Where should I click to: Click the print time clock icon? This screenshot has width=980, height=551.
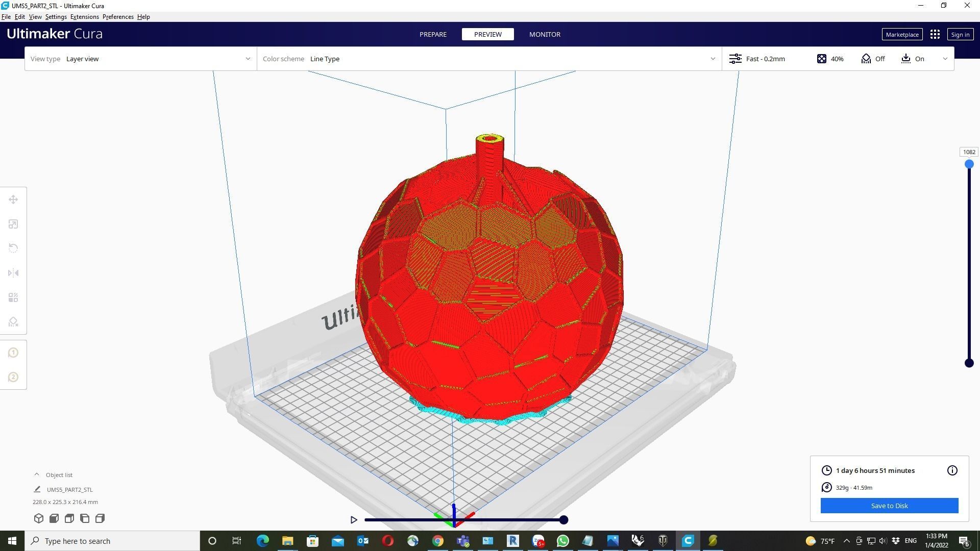pos(826,470)
